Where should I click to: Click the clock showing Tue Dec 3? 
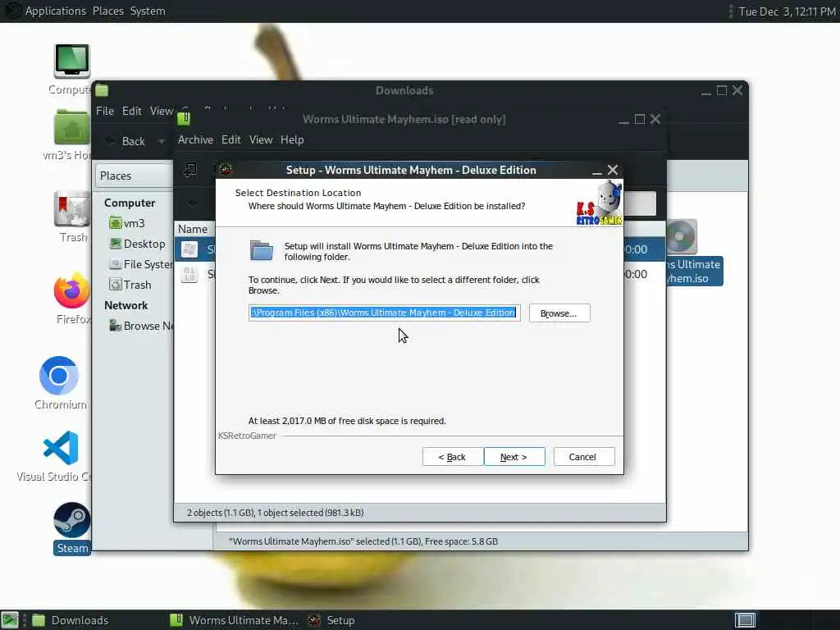coord(787,11)
